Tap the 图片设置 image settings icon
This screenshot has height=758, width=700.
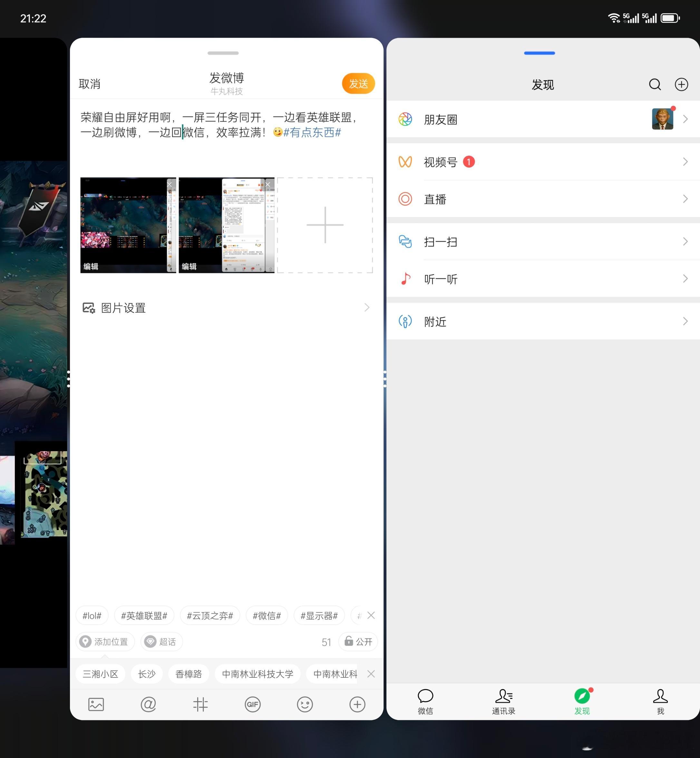(89, 307)
